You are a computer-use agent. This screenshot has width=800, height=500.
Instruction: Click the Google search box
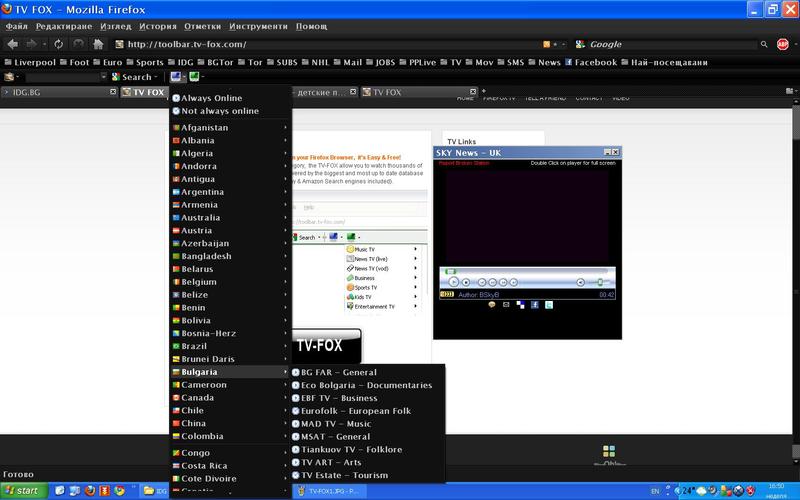[671, 44]
